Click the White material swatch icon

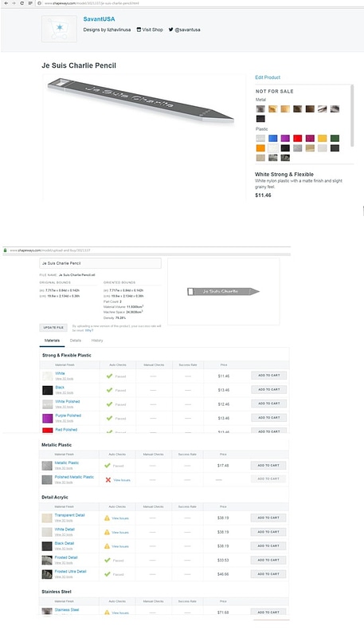click(48, 376)
